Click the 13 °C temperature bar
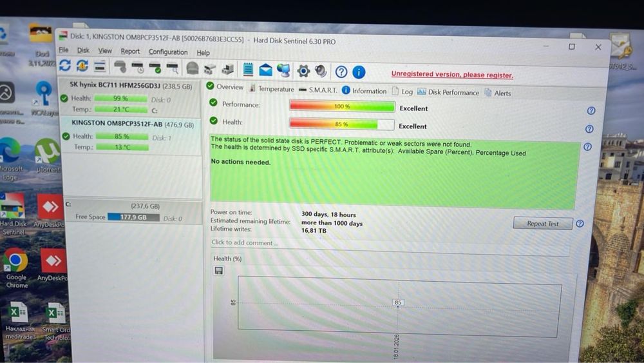The width and height of the screenshot is (644, 363). 122,147
